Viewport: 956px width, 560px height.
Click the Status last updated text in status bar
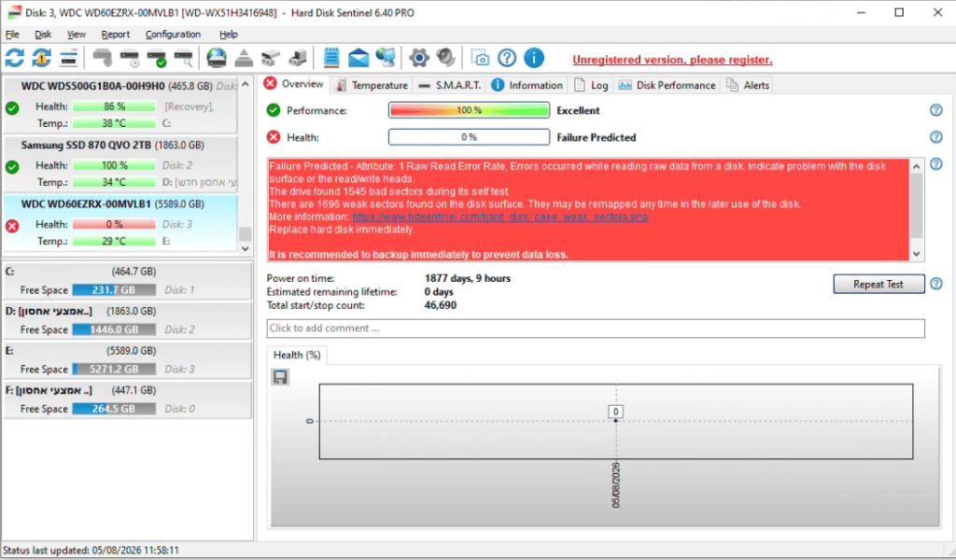[91, 551]
